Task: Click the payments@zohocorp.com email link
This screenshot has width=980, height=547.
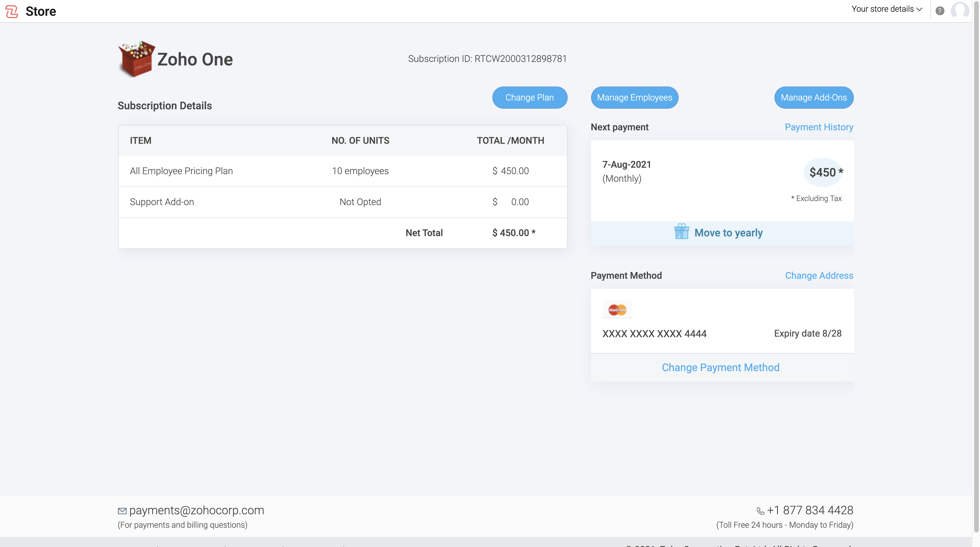Action: (196, 510)
